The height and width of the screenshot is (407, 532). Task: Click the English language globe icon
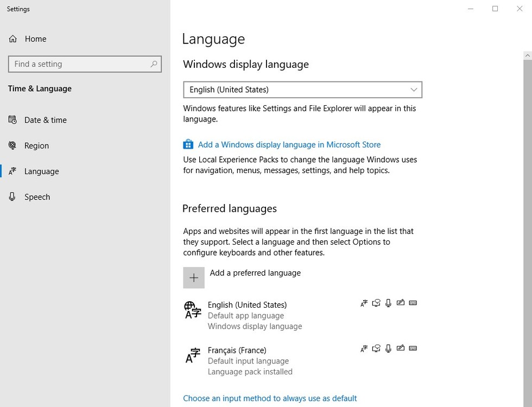click(x=193, y=310)
